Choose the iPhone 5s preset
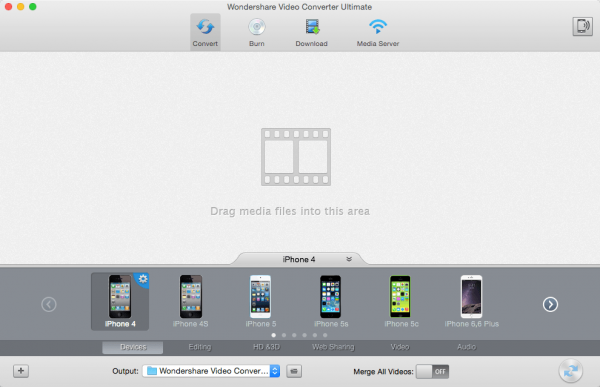Image resolution: width=600 pixels, height=387 pixels. [331, 302]
